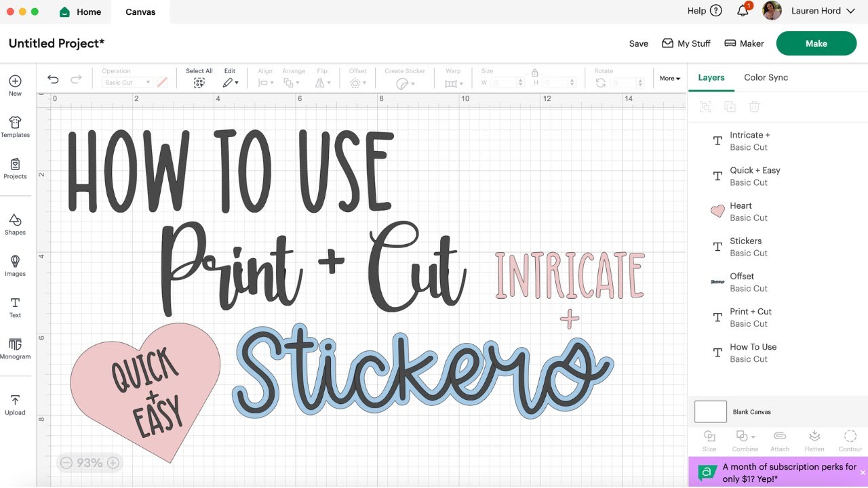Open the subscription perks promo banner

tap(777, 472)
